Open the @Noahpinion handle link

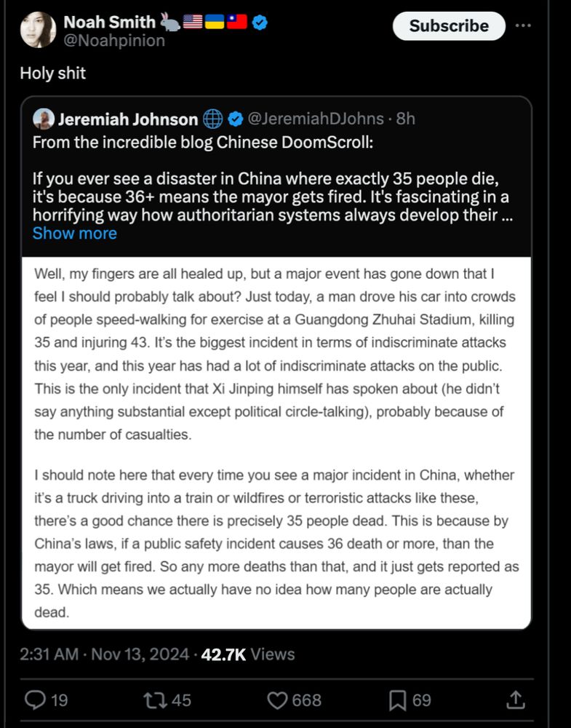(x=114, y=41)
